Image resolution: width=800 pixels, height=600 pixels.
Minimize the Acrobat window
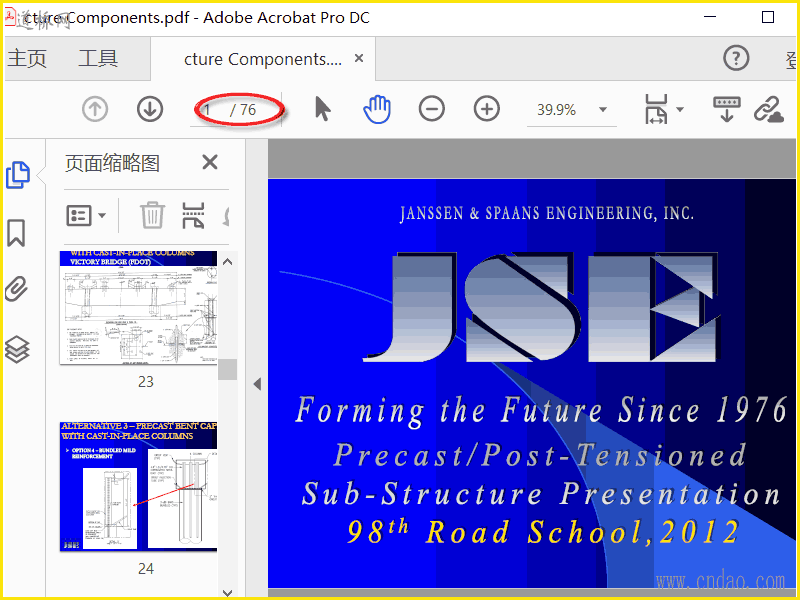(x=710, y=17)
